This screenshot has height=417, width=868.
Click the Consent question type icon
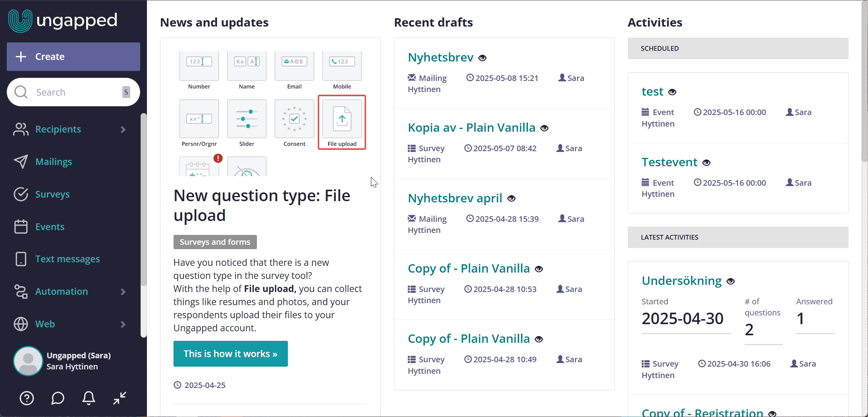[x=294, y=119]
